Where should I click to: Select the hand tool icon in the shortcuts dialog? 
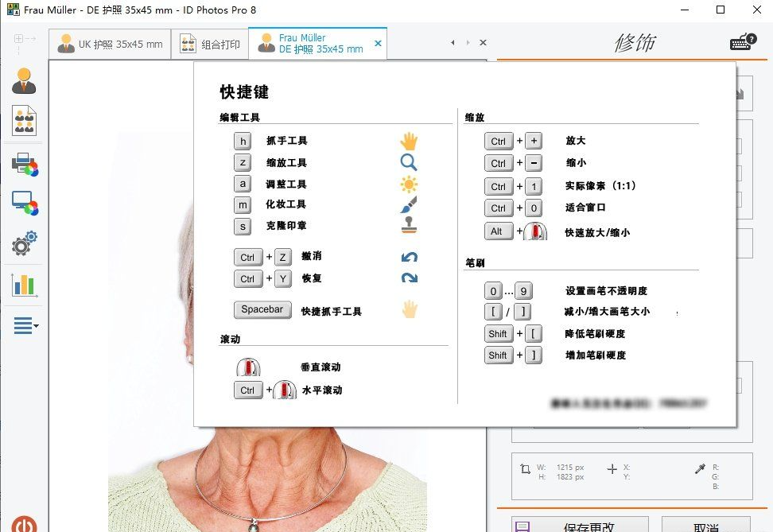click(x=409, y=141)
